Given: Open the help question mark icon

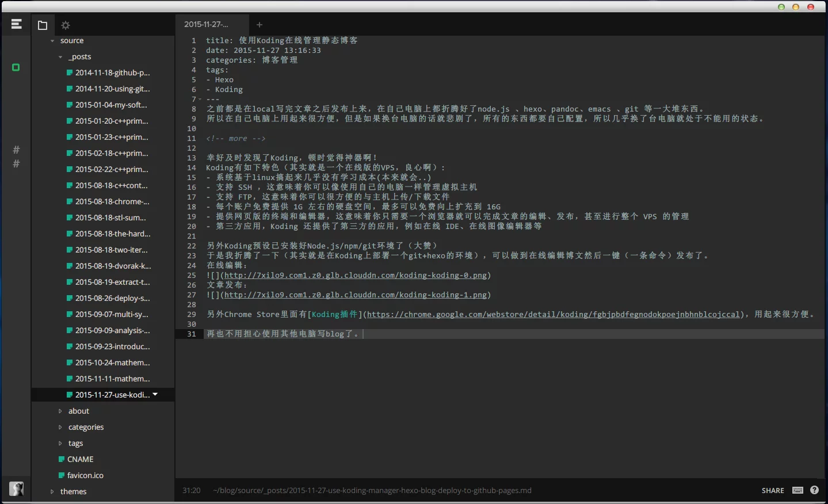Looking at the screenshot, I should [814, 490].
